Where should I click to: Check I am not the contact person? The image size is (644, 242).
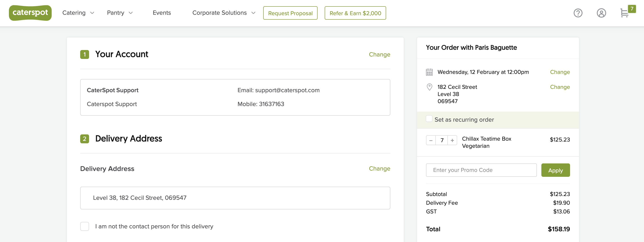84,226
